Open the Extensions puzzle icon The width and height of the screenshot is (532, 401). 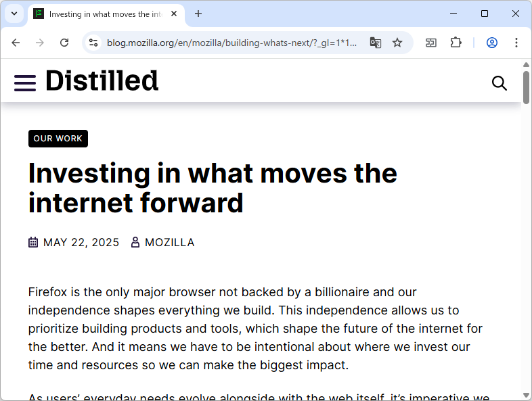[x=456, y=43]
